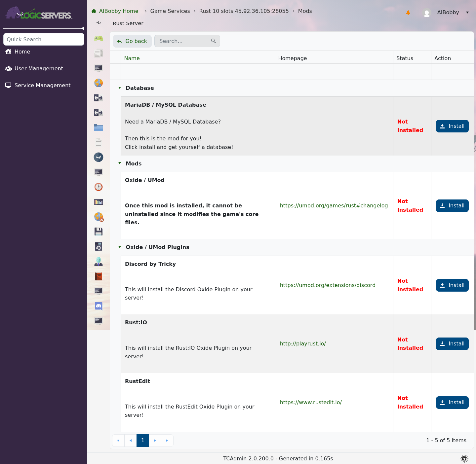Click the Homepage column header
The image size is (476, 464).
[x=293, y=58]
